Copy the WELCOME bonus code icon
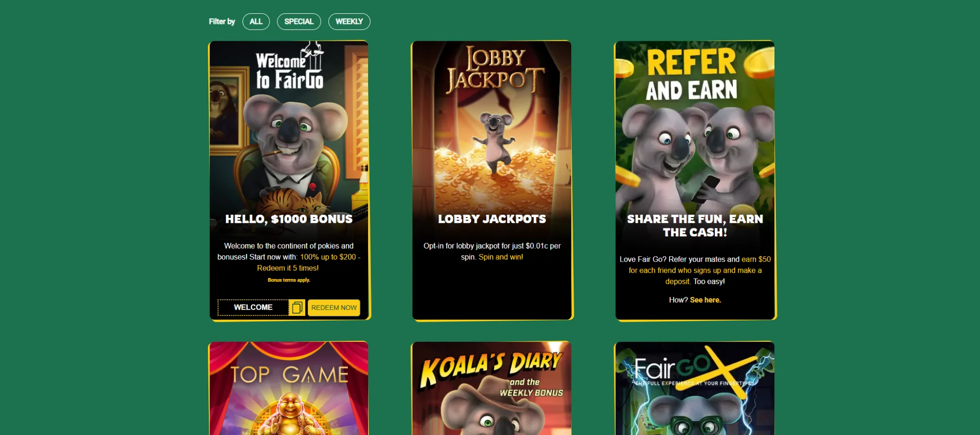980x435 pixels. tap(297, 308)
